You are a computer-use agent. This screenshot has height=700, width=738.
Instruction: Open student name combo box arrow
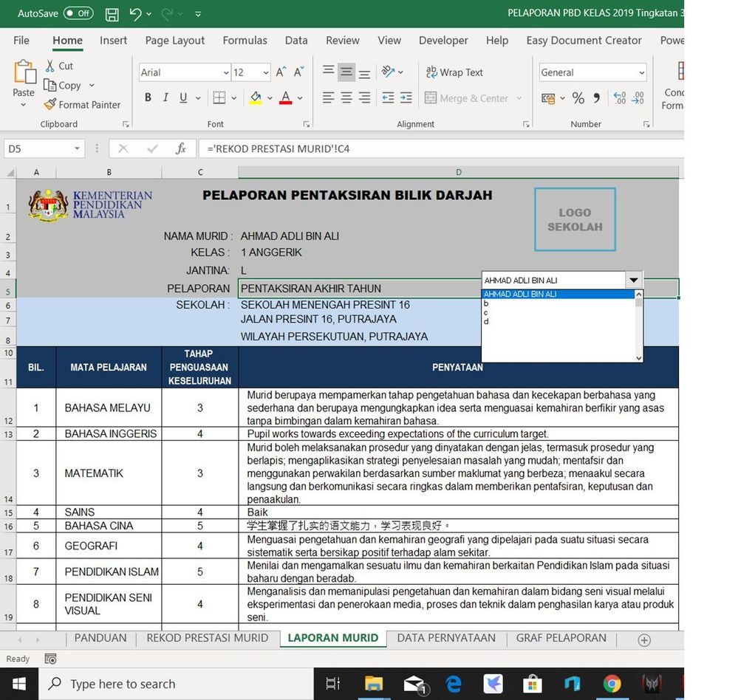click(634, 280)
